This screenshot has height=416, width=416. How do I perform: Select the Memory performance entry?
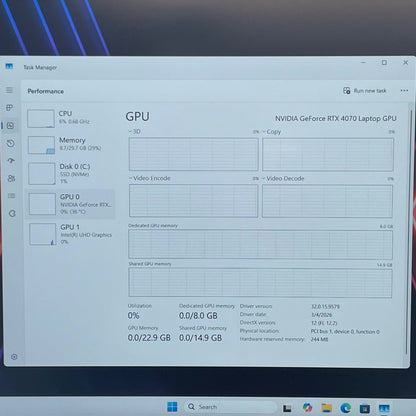[71, 145]
